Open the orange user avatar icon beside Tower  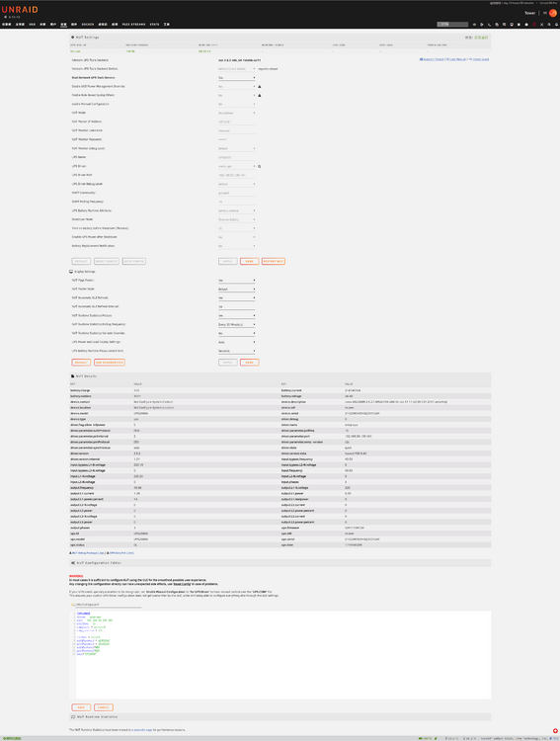552,13
